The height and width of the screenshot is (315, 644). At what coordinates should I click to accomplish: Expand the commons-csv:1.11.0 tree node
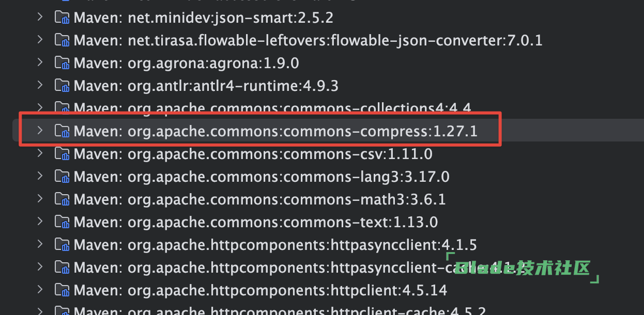coord(40,153)
